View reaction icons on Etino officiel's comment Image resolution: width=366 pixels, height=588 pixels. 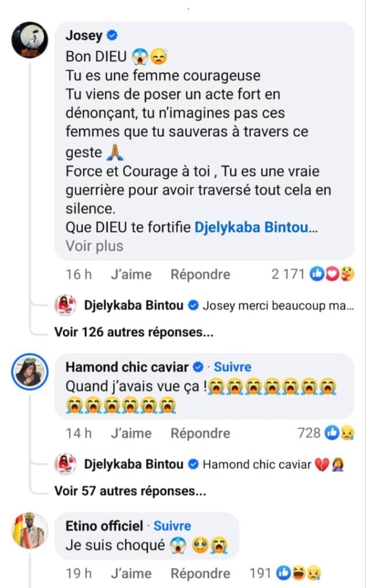click(x=299, y=573)
